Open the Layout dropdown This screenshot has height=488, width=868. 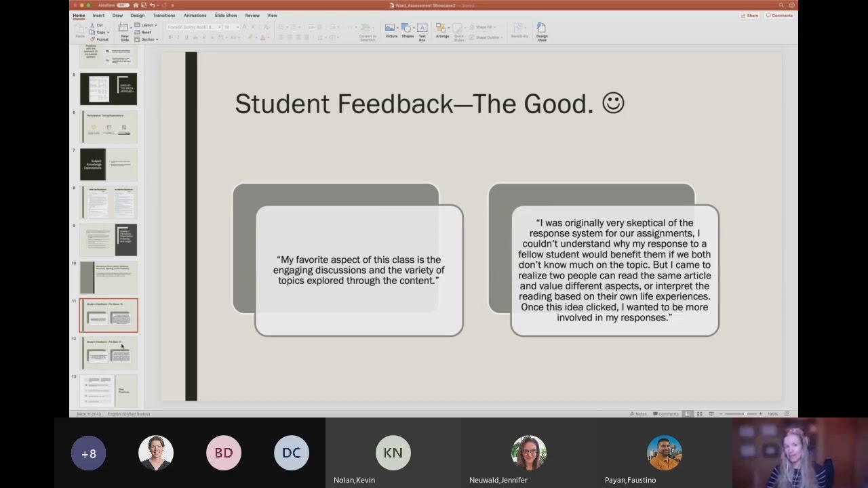pos(146,25)
